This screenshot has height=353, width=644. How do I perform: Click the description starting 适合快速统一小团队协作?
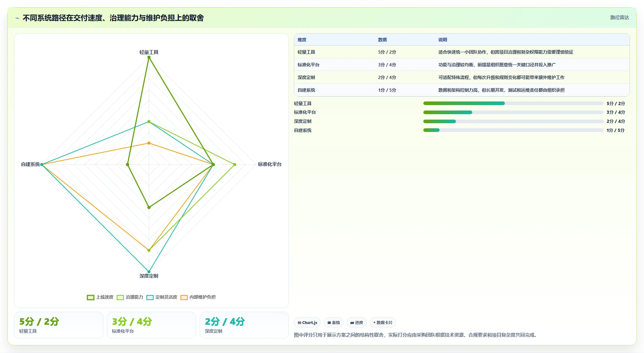pyautogui.click(x=506, y=52)
